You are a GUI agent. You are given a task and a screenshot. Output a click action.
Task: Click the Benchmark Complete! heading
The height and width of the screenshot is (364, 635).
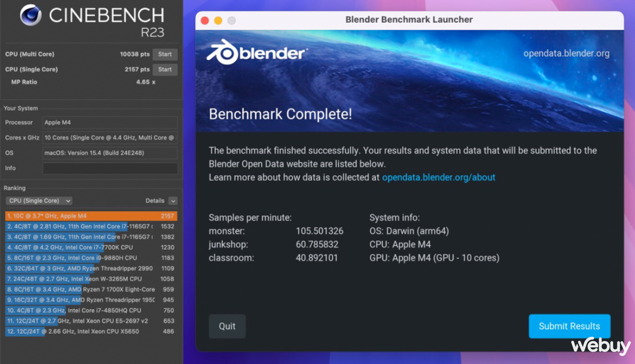(x=280, y=114)
